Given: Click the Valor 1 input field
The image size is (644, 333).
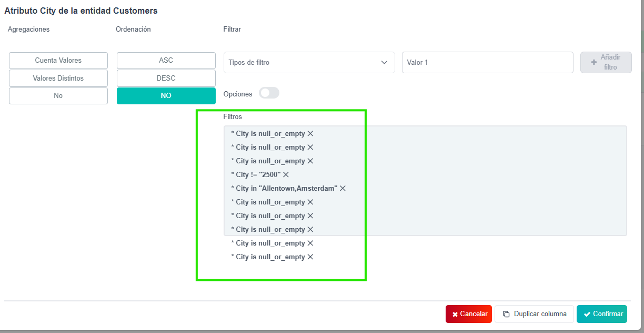Looking at the screenshot, I should coord(487,62).
